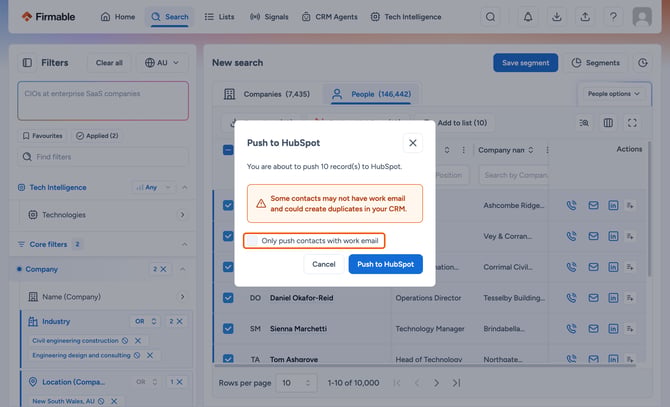
Task: Remove Civil engineering construction filter chip
Action: [x=138, y=340]
